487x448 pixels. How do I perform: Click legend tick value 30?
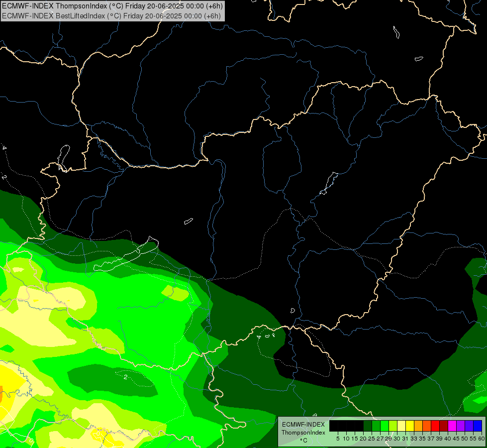[397, 439]
